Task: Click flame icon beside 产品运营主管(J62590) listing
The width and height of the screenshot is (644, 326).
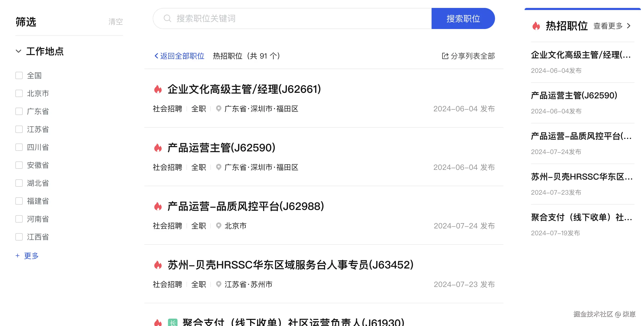Action: [158, 148]
